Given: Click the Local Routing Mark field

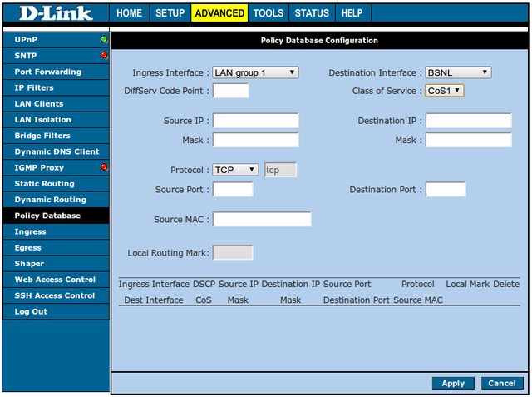Looking at the screenshot, I should (x=233, y=253).
